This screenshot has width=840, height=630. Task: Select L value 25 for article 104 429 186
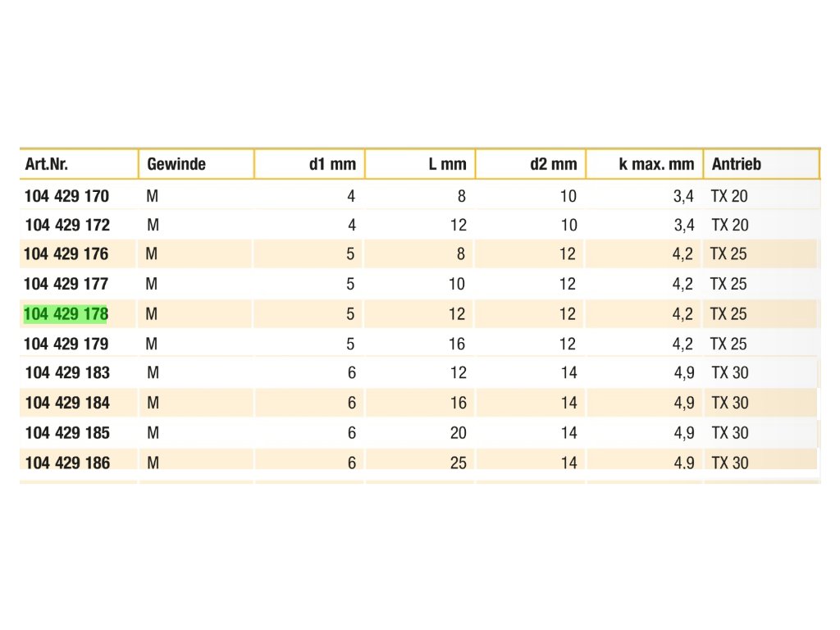coord(458,463)
